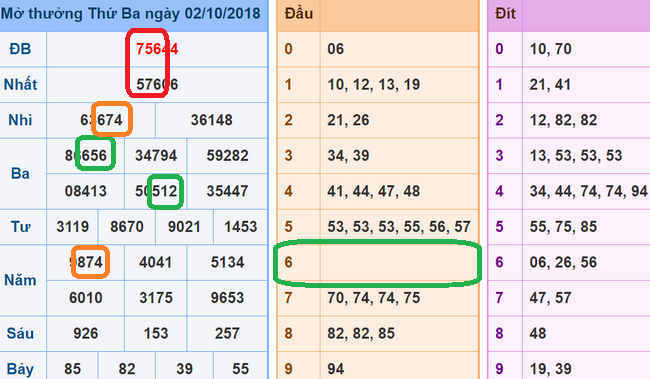Viewport: 650px width, 379px height.
Task: Click Đít value '21, 41'
Action: pyautogui.click(x=550, y=85)
